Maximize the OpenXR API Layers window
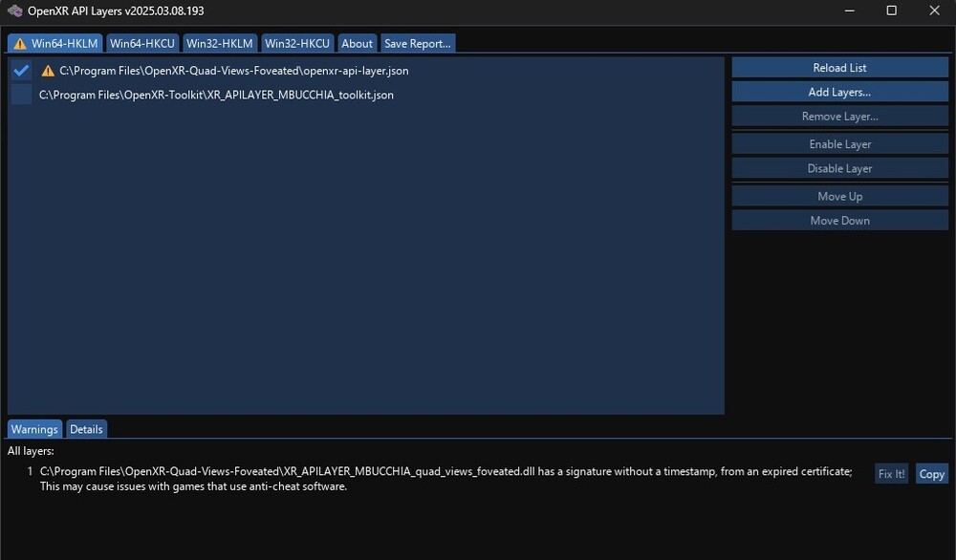This screenshot has width=956, height=560. click(x=891, y=11)
